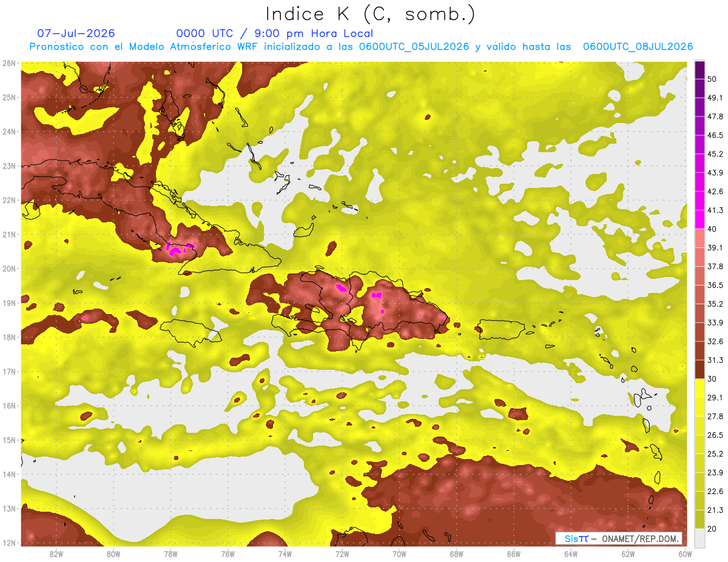The height and width of the screenshot is (562, 728).
Task: Click the "42.6" colorbar label
Action: 715,192
